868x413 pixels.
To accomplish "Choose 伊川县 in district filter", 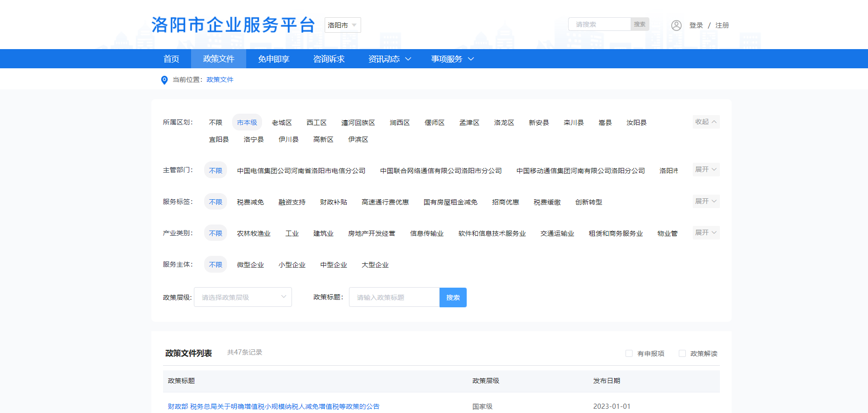I will click(288, 139).
